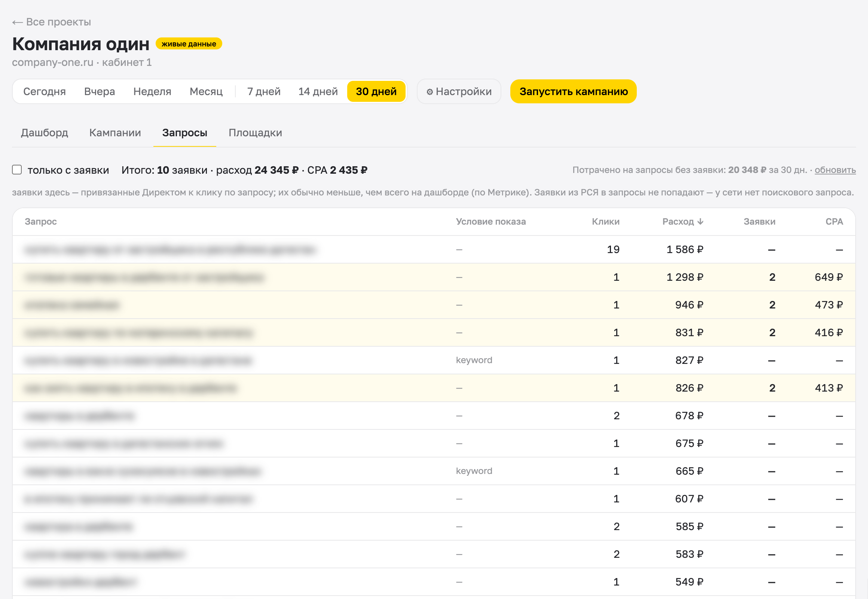This screenshot has height=599, width=868.
Task: Click the 649 ₽ CPA cell
Action: [x=829, y=277]
